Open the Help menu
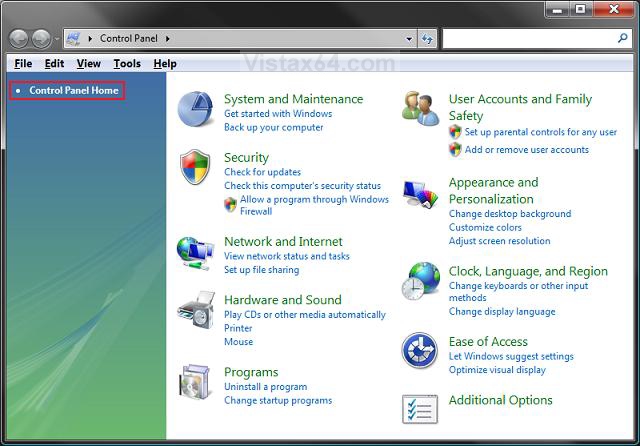The height and width of the screenshot is (446, 640). 165,64
